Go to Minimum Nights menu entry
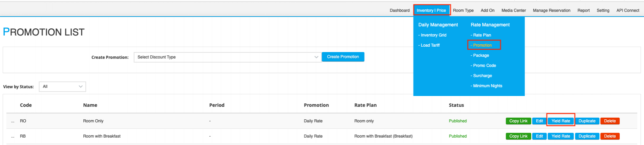644x145 pixels. pos(487,86)
